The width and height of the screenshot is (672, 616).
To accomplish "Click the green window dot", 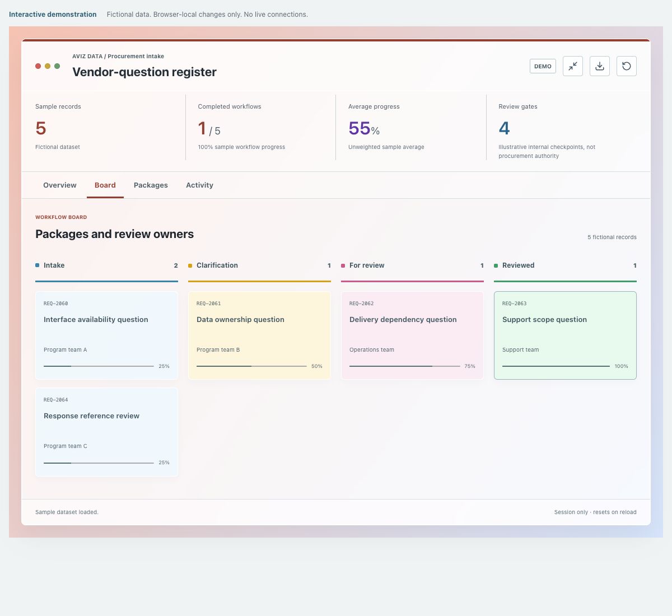I will (57, 66).
